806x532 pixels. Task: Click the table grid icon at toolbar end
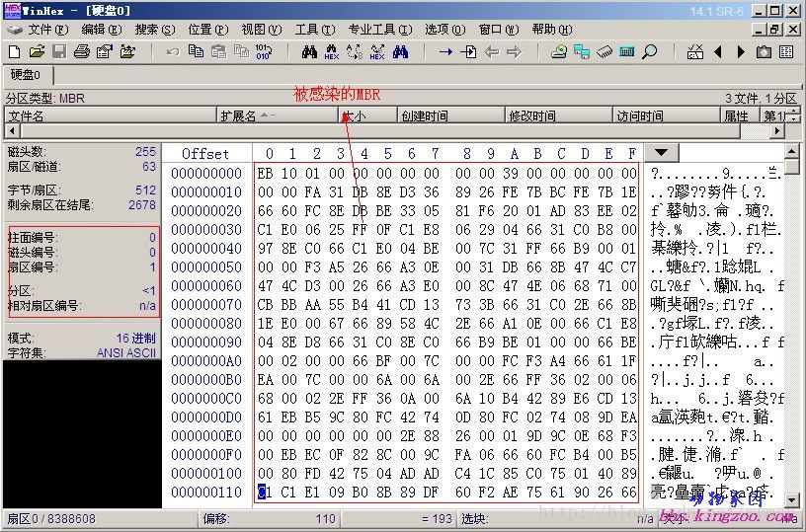pos(786,52)
